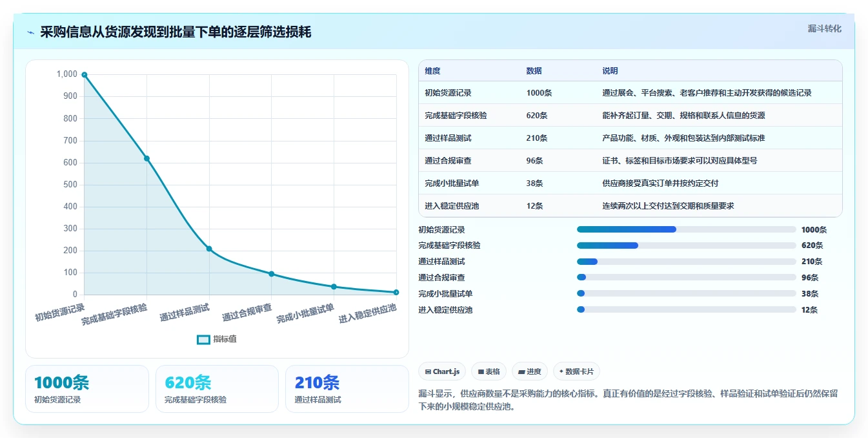Click the lightning icon beside the page title
868x438 pixels.
31,32
